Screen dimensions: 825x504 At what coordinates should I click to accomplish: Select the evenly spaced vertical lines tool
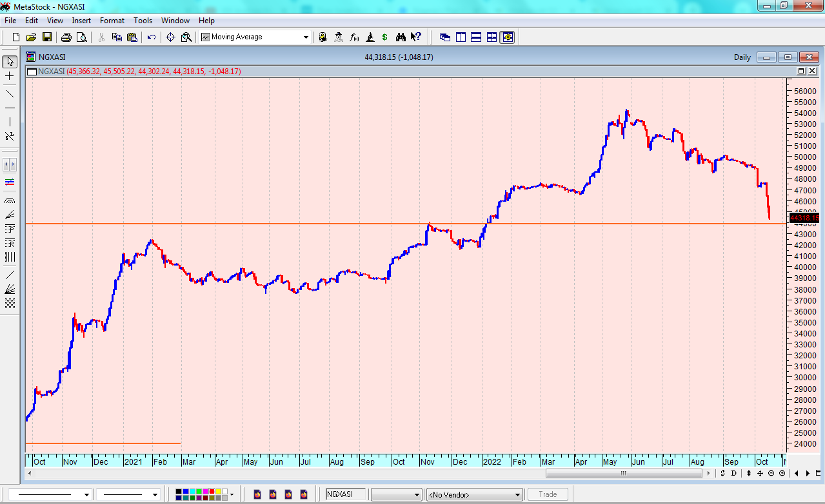[x=10, y=257]
